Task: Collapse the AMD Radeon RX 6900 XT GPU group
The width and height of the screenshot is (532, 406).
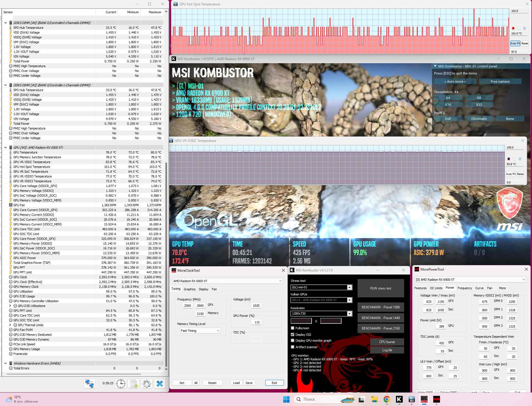Action: pyautogui.click(x=5, y=148)
